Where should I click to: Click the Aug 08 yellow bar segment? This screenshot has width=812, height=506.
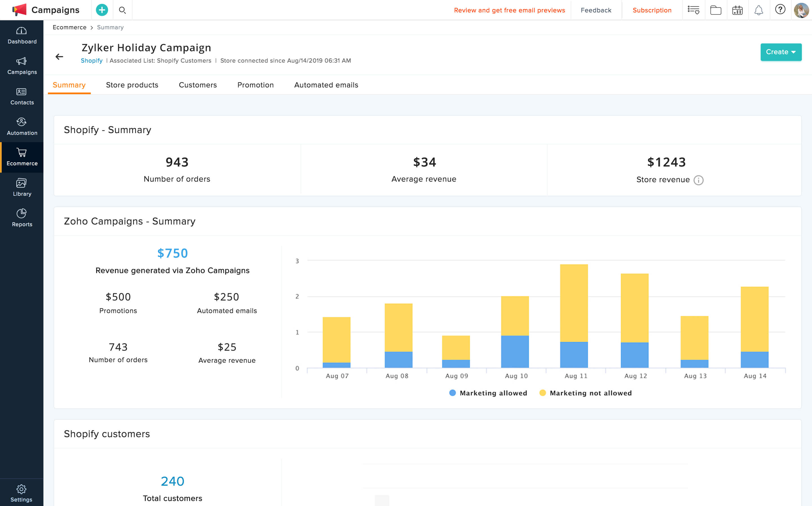398,327
